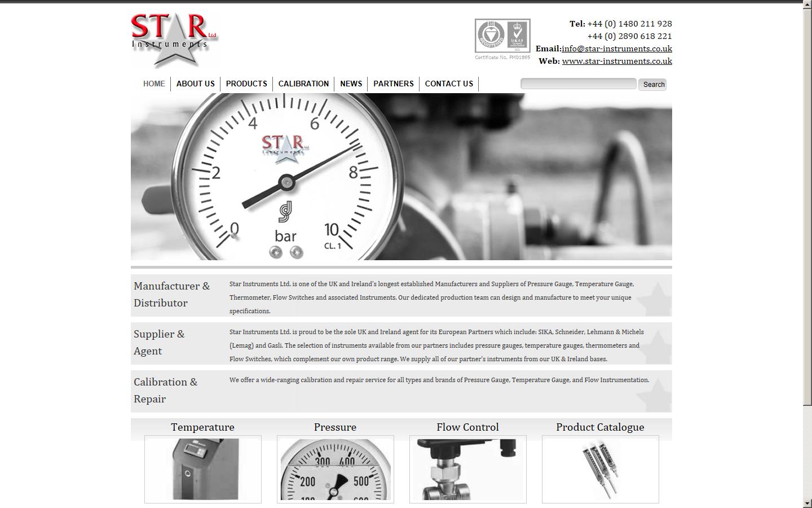812x508 pixels.
Task: Click the Manufacturer & Distributor heading
Action: (171, 294)
